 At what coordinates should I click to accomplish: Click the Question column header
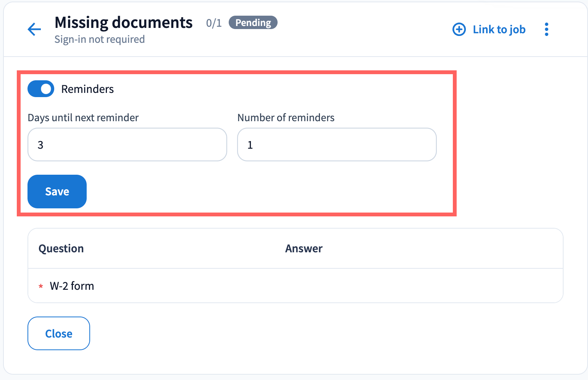(61, 248)
